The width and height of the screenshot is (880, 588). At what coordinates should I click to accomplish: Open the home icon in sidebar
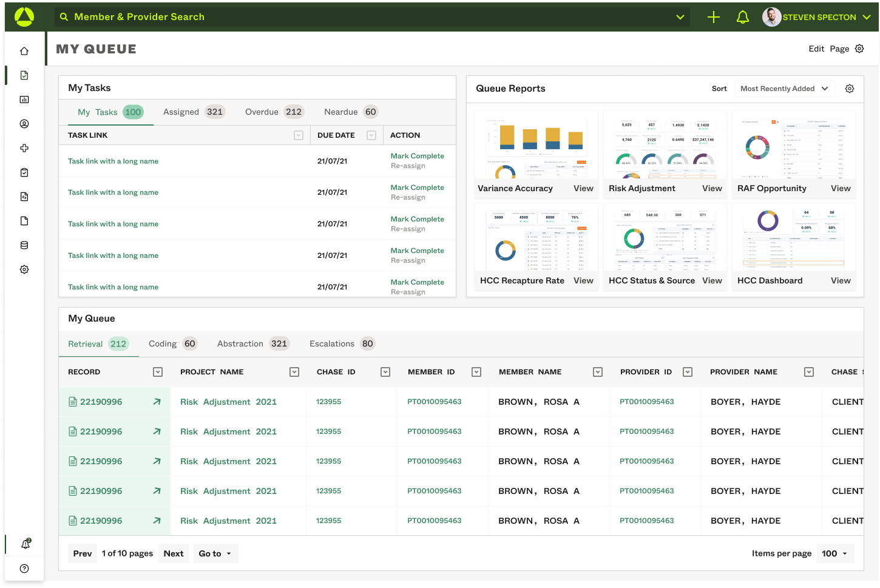[24, 51]
